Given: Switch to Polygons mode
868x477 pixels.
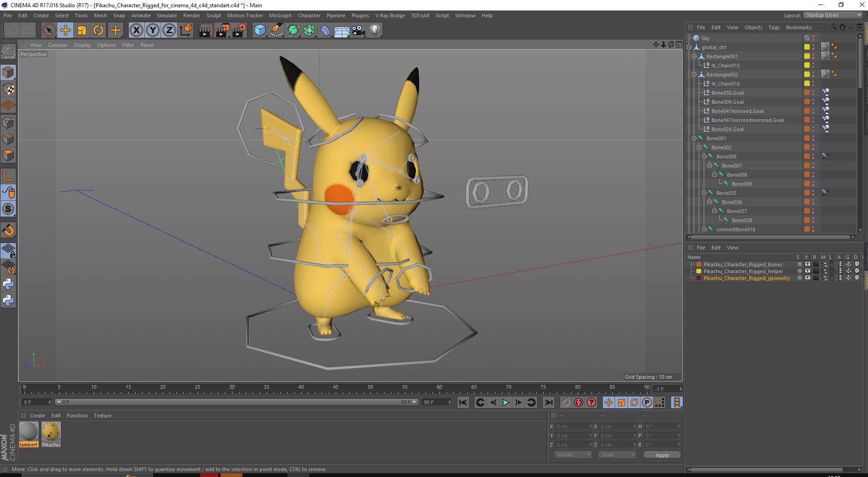Looking at the screenshot, I should [8, 156].
